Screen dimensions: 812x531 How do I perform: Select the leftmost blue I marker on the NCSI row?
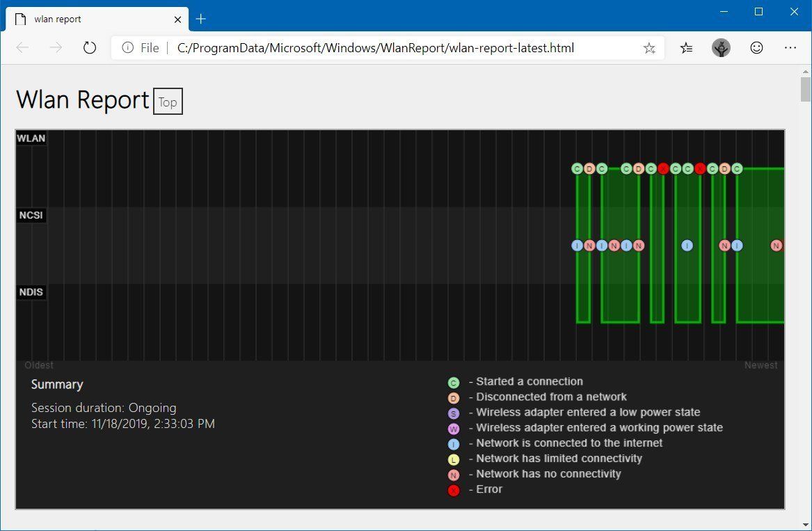tap(576, 245)
